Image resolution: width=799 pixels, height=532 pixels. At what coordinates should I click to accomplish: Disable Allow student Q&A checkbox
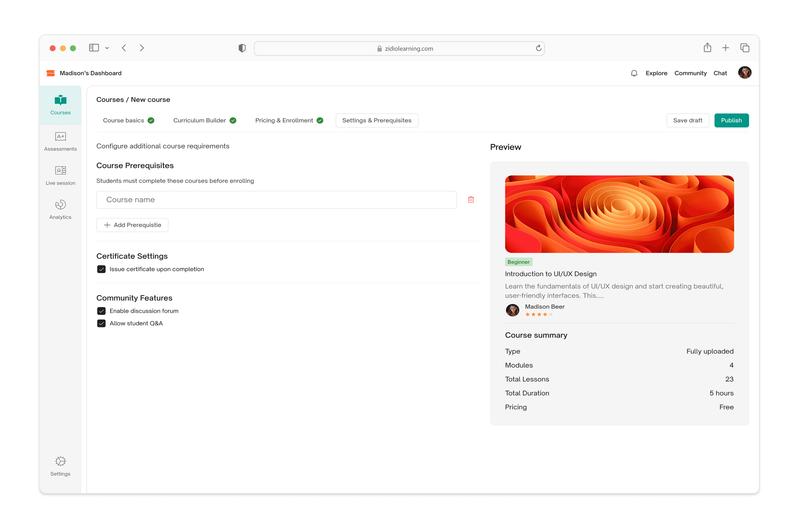[101, 323]
